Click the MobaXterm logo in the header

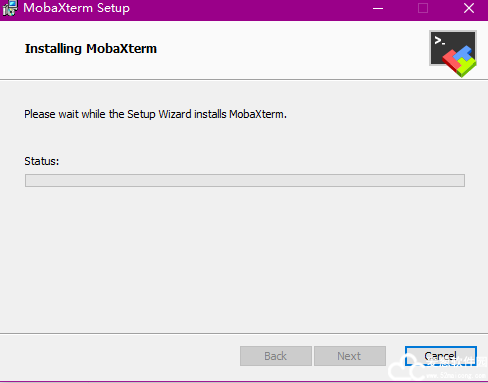453,53
